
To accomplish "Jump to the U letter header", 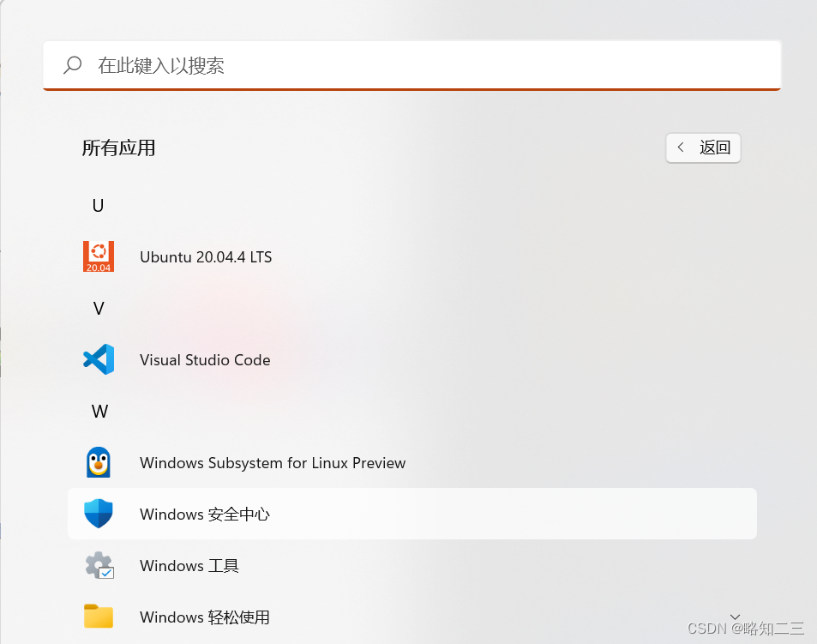I will tap(98, 206).
